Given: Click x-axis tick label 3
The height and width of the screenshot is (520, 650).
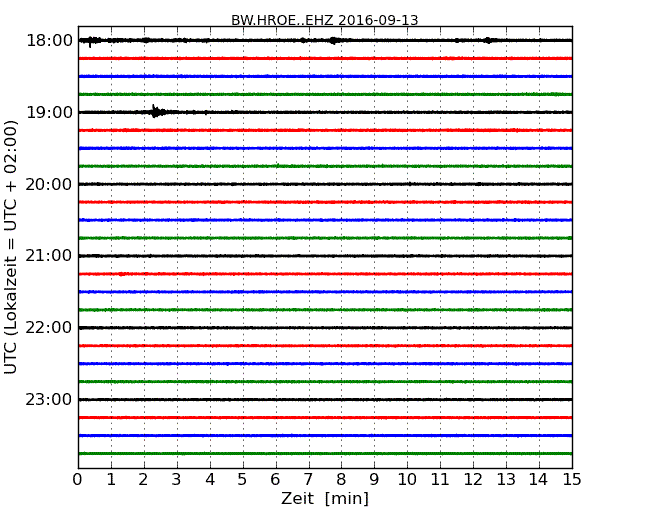Looking at the screenshot, I should pyautogui.click(x=177, y=480).
